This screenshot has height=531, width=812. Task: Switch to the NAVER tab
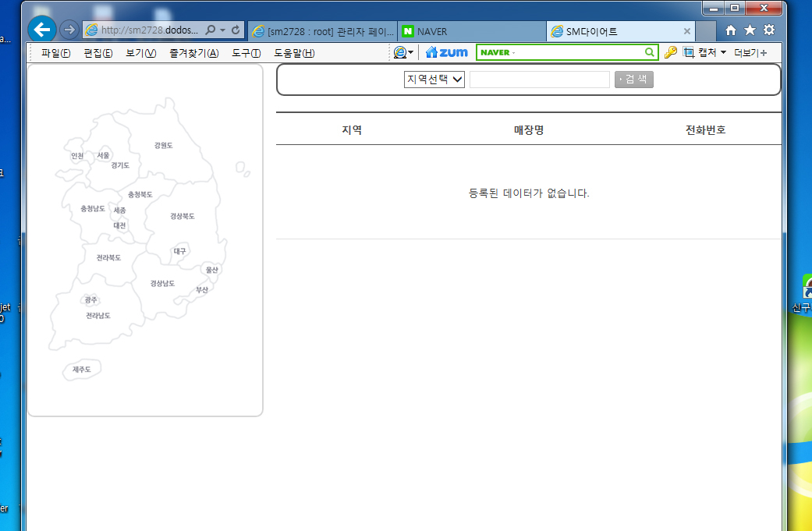pos(472,31)
